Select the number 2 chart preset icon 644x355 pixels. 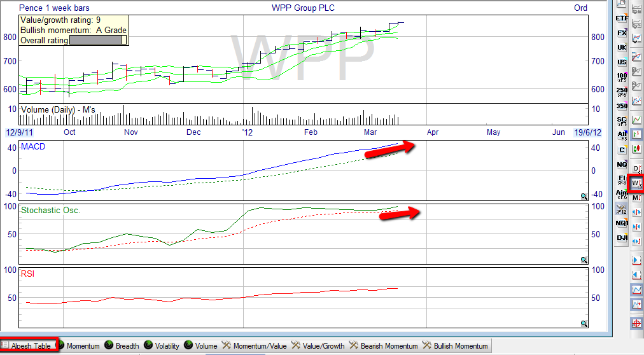(636, 86)
